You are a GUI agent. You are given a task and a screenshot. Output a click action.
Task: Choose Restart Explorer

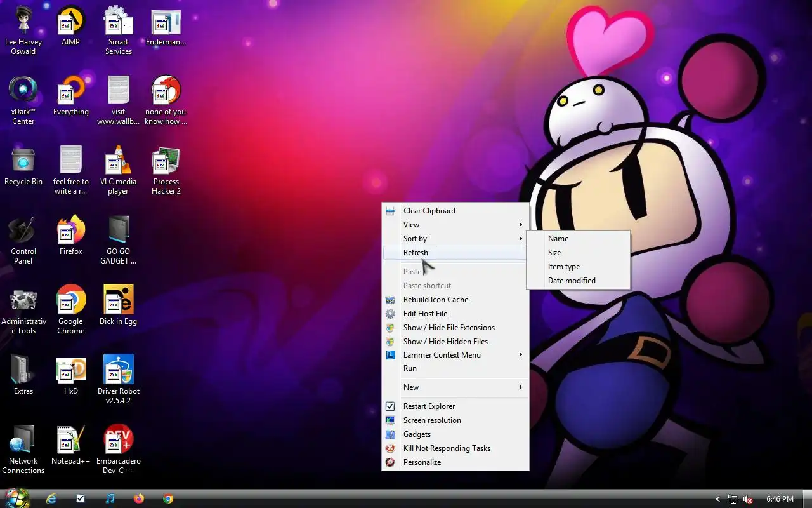[455, 406]
